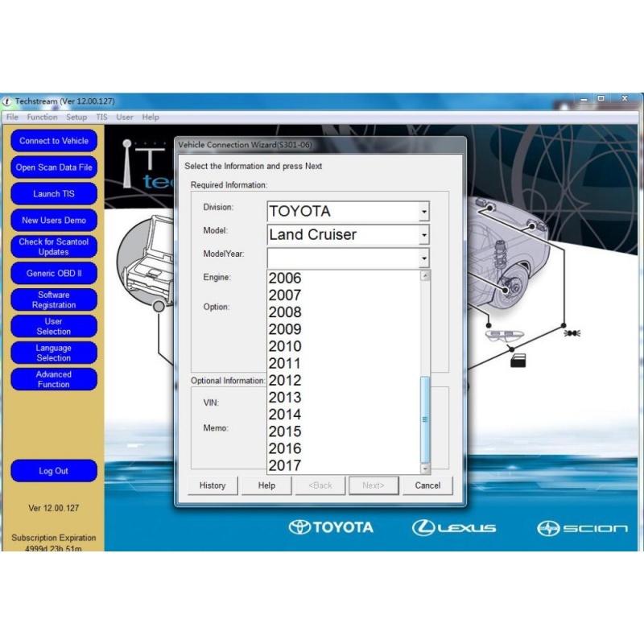
Task: Open Scan Data File from sidebar
Action: point(54,167)
